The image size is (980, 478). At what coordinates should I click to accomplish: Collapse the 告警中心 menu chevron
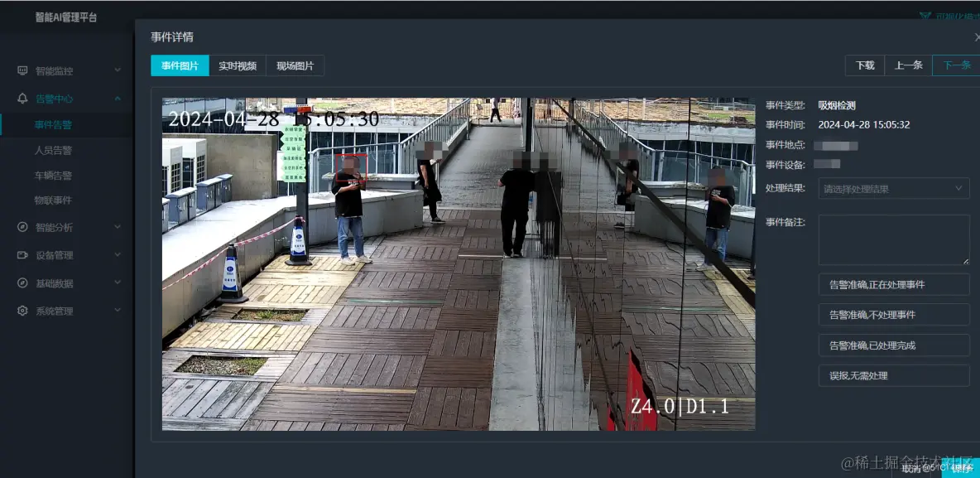point(118,99)
